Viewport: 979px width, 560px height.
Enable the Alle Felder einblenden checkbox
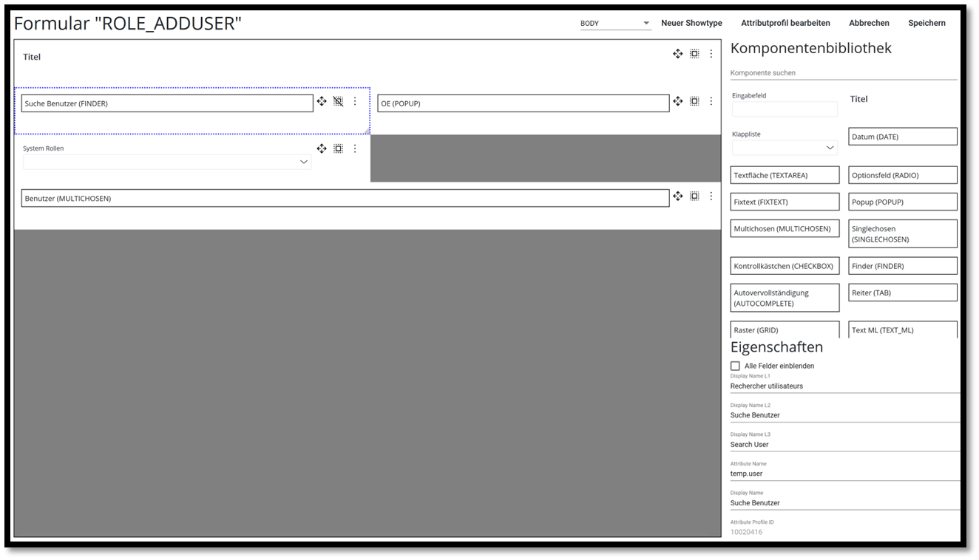[735, 366]
